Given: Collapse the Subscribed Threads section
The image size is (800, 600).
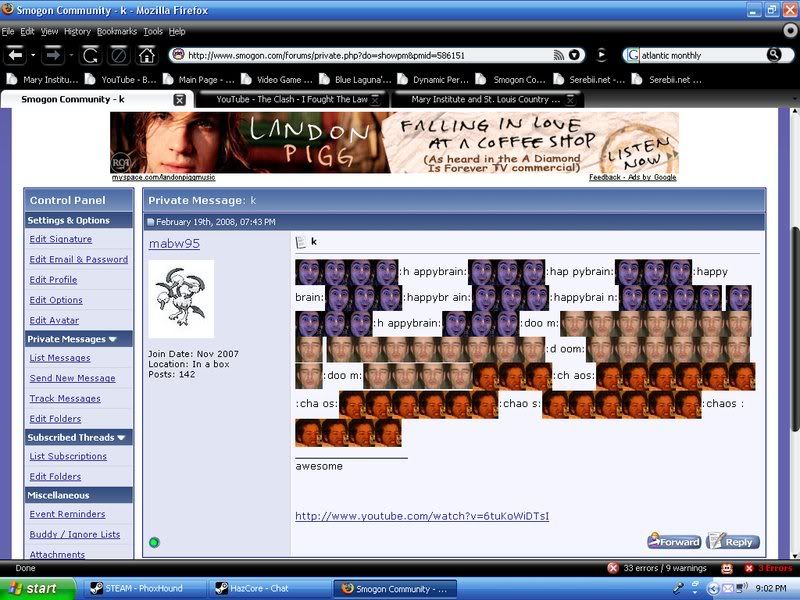Looking at the screenshot, I should coord(121,437).
